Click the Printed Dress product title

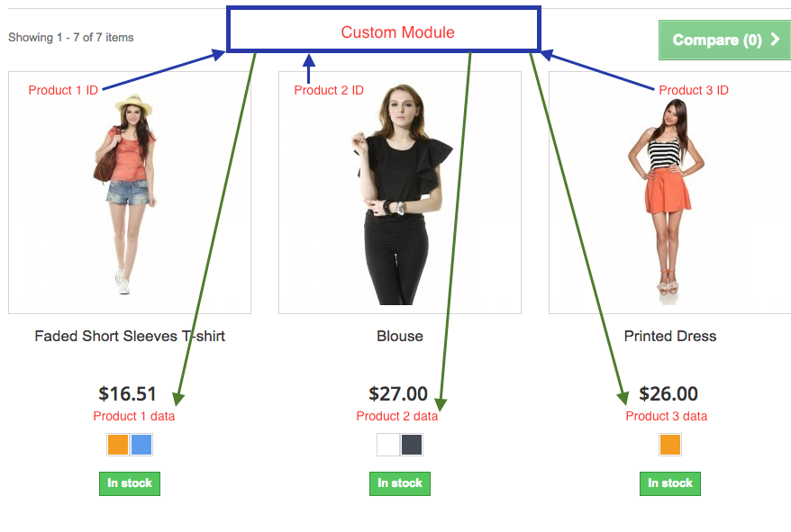(670, 337)
